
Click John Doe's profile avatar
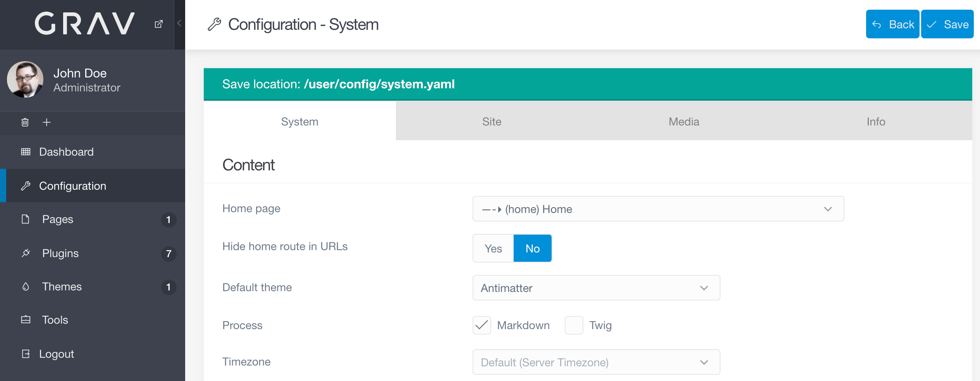coord(25,79)
